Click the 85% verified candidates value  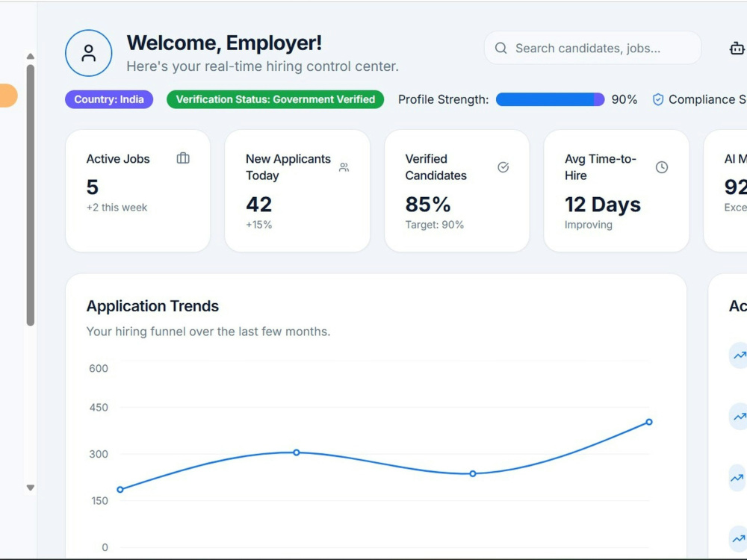pos(428,205)
